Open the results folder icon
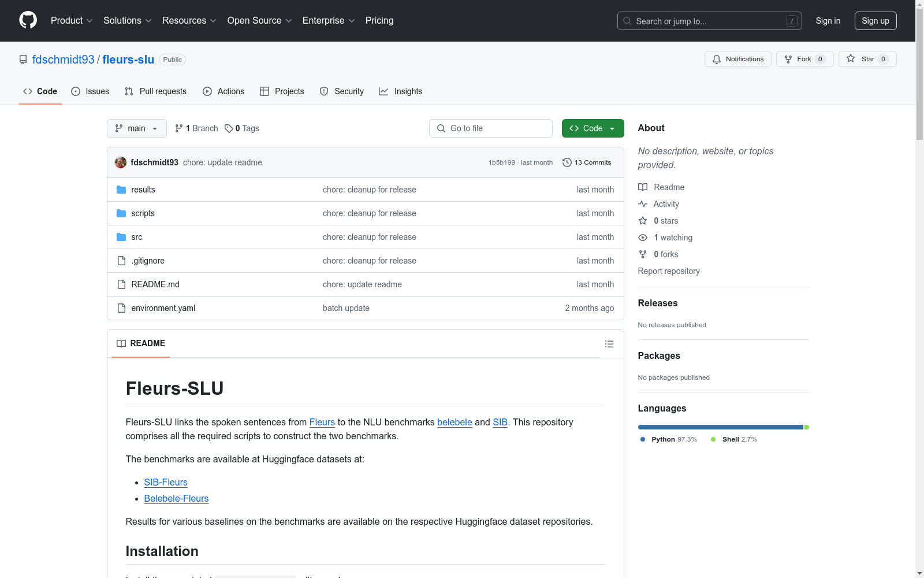 click(x=121, y=190)
